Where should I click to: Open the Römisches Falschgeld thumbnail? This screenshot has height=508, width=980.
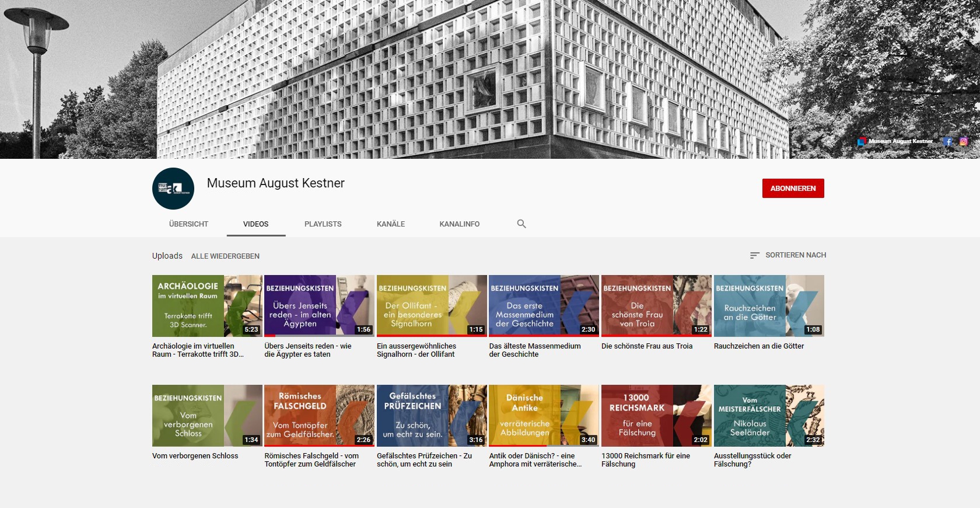319,416
